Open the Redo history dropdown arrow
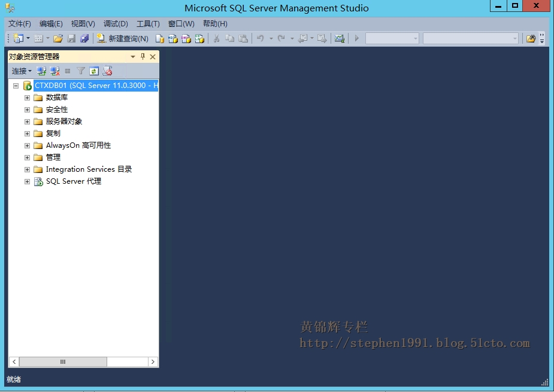 pyautogui.click(x=292, y=38)
